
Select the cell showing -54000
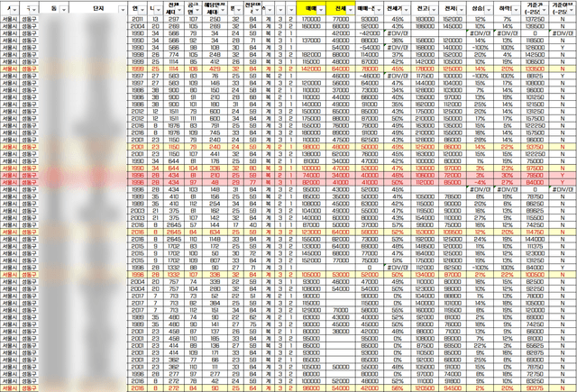(370, 48)
